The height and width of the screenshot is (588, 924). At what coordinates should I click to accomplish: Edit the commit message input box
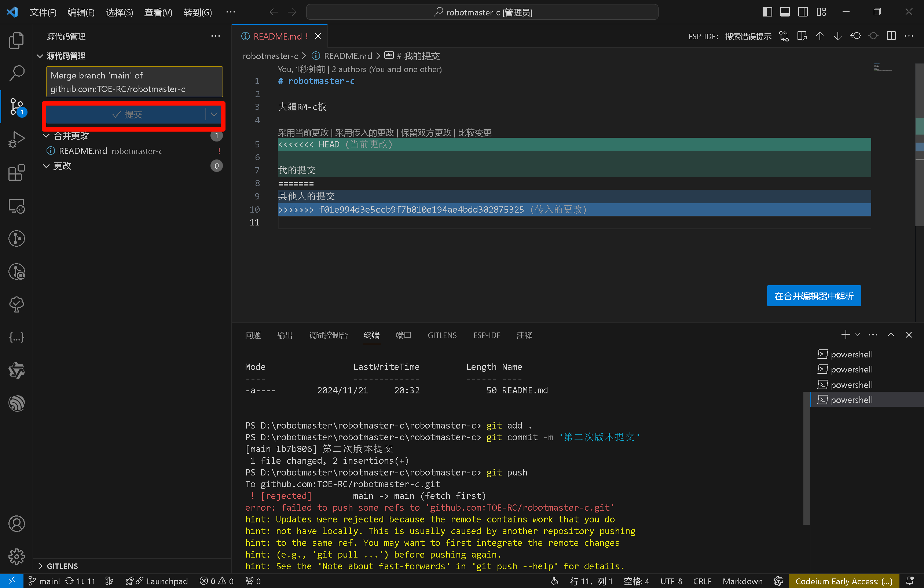coord(134,82)
